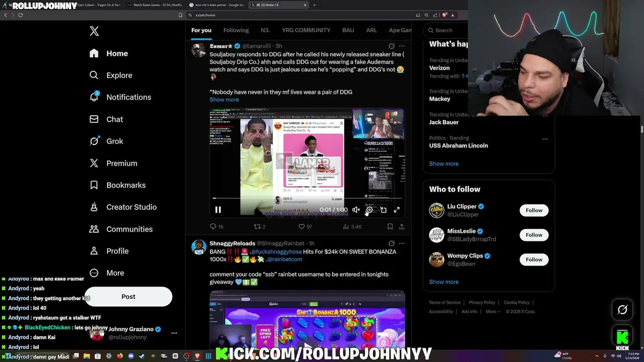Switch to the For you tab
The height and width of the screenshot is (362, 644).
point(201,30)
